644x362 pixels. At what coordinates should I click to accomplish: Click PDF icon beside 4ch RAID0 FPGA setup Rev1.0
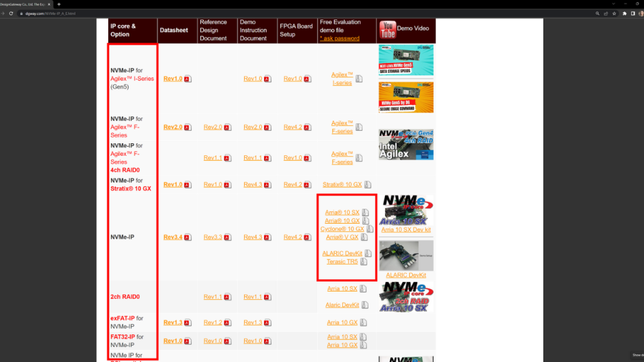[308, 158]
